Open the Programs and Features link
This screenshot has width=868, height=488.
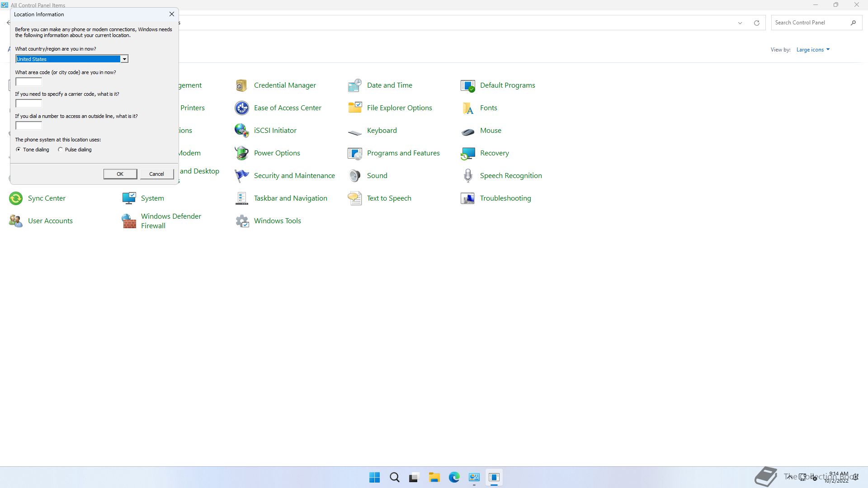[403, 153]
